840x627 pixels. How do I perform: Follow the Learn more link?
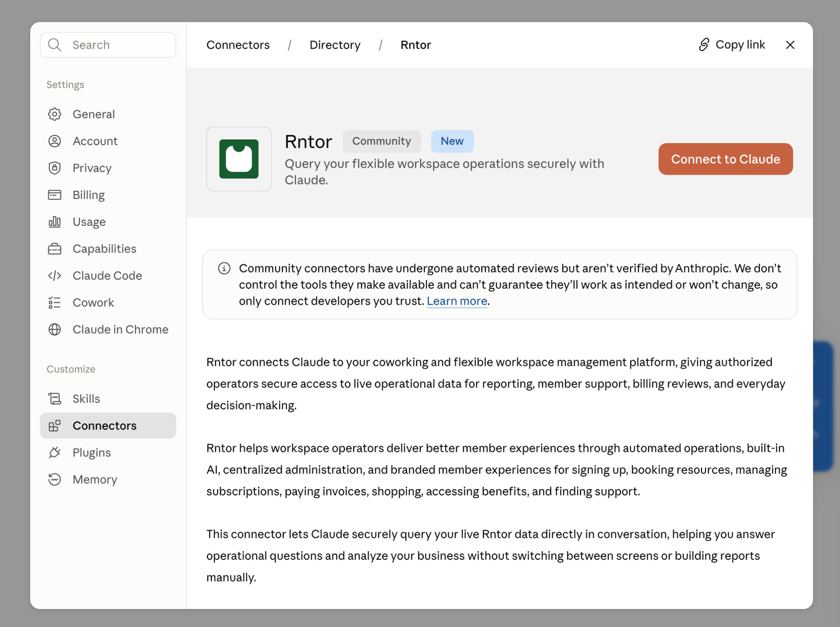coord(457,301)
